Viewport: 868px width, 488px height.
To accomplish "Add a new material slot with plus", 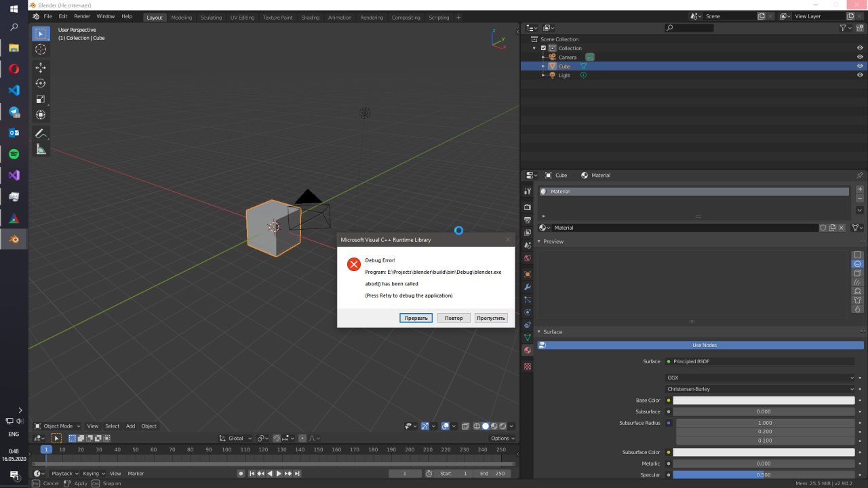I will pyautogui.click(x=860, y=189).
